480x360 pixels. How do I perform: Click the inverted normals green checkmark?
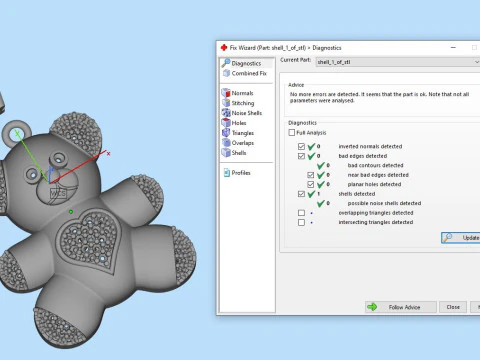click(311, 146)
